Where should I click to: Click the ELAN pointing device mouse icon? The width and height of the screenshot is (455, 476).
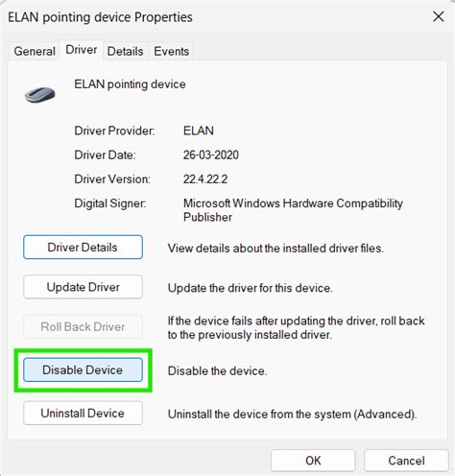[x=40, y=95]
